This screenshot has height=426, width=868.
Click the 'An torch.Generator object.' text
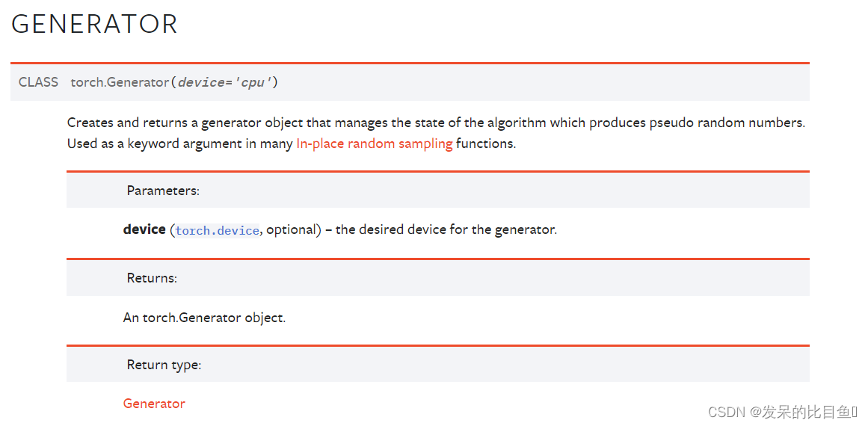204,318
